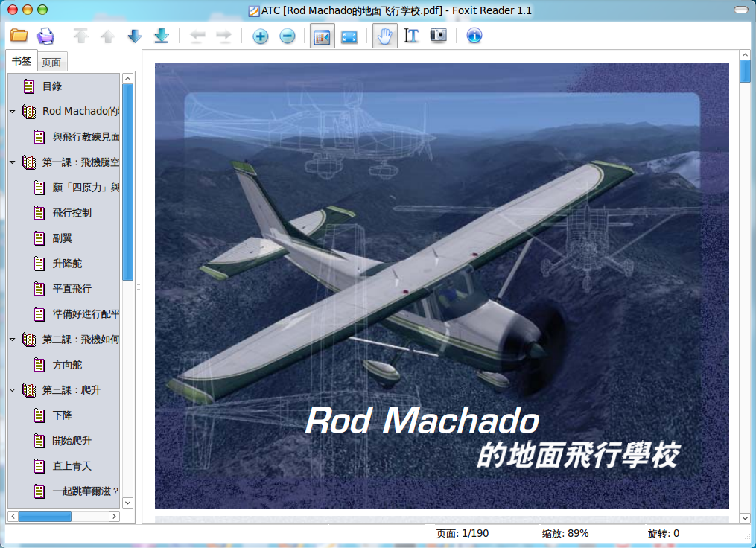Open the 一起跳華爾滋 bookmark
756x548 pixels.
click(86, 491)
